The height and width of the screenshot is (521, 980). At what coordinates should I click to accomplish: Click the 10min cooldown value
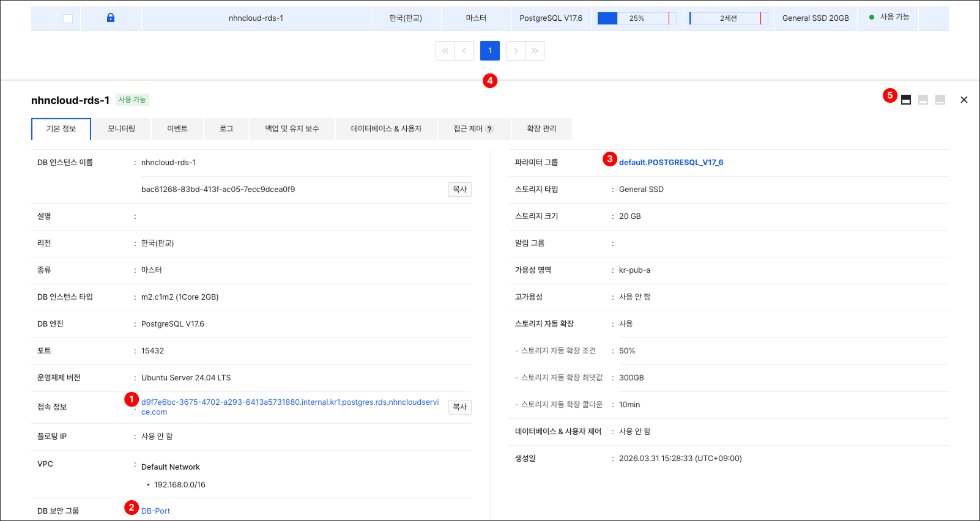click(629, 405)
